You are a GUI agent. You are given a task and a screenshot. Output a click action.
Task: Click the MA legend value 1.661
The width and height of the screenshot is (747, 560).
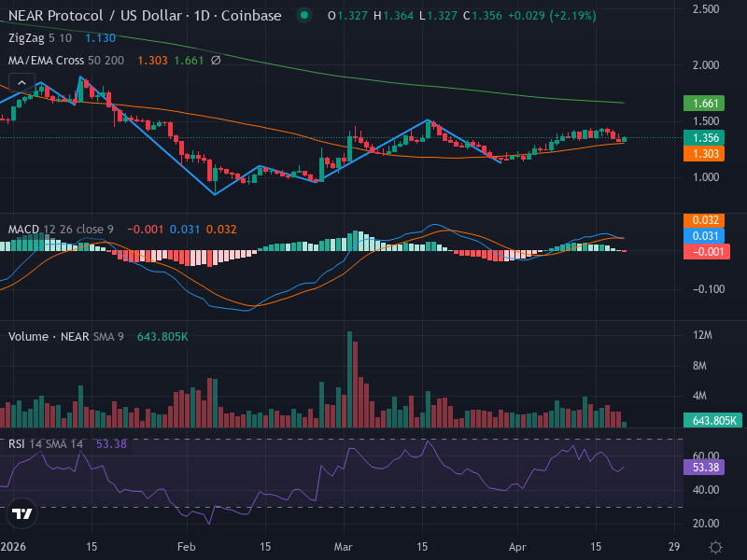point(189,61)
